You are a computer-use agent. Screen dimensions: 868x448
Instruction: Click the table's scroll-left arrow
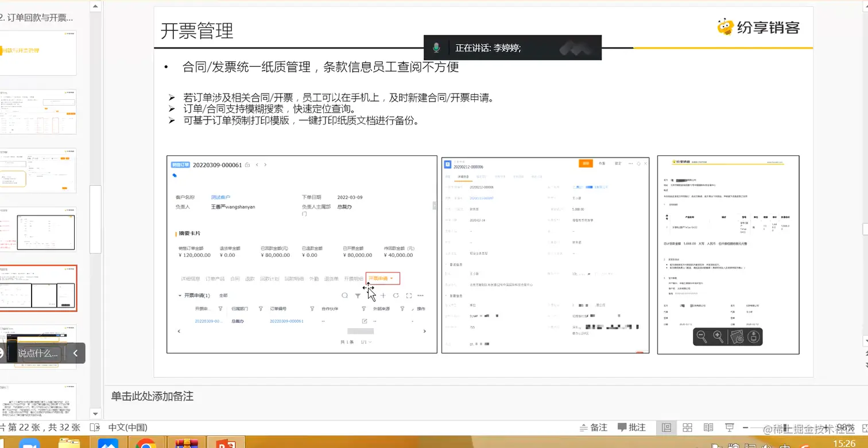tap(179, 331)
